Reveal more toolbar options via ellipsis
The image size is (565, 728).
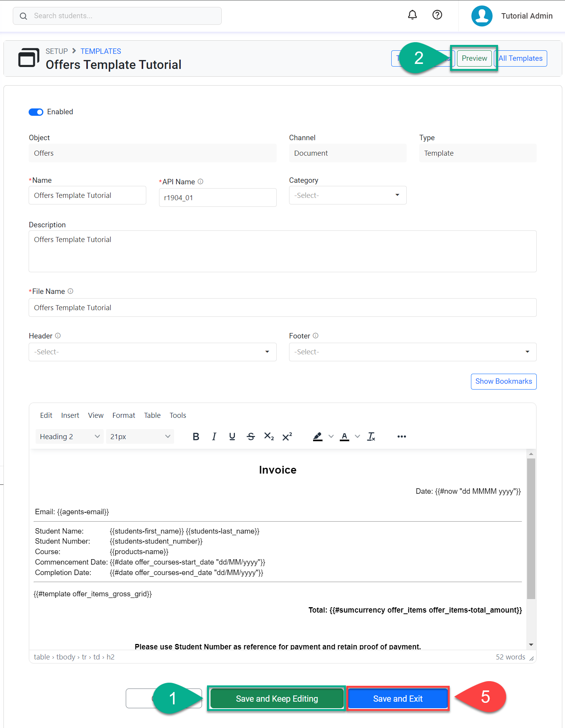[402, 436]
